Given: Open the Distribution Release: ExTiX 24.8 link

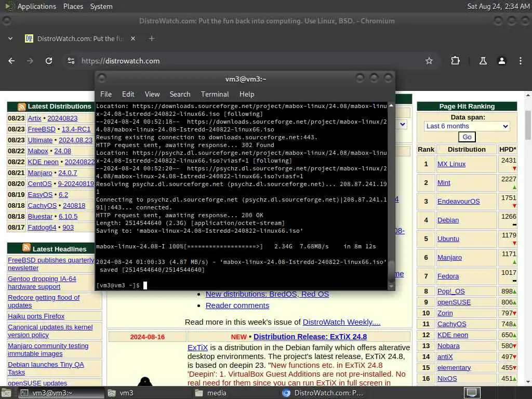Looking at the screenshot, I should click(310, 337).
